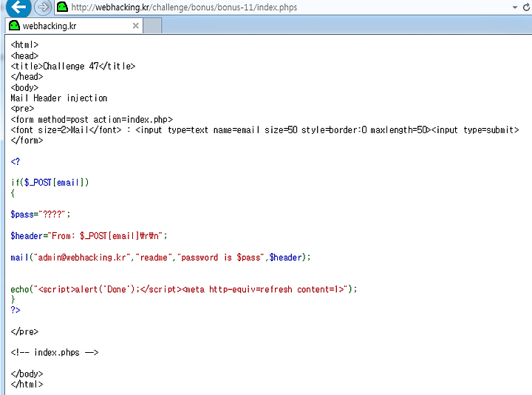
Task: Click the refresh icon beside address bar
Action: click(x=527, y=7)
